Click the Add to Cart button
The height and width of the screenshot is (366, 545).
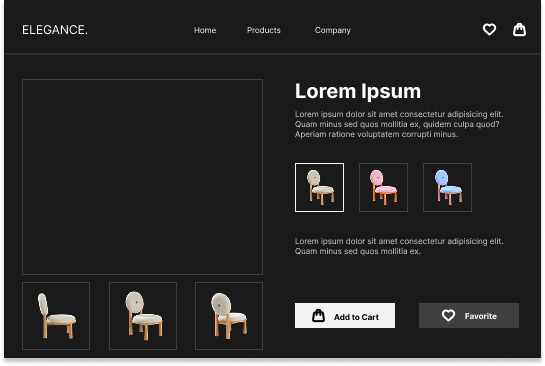tap(345, 316)
